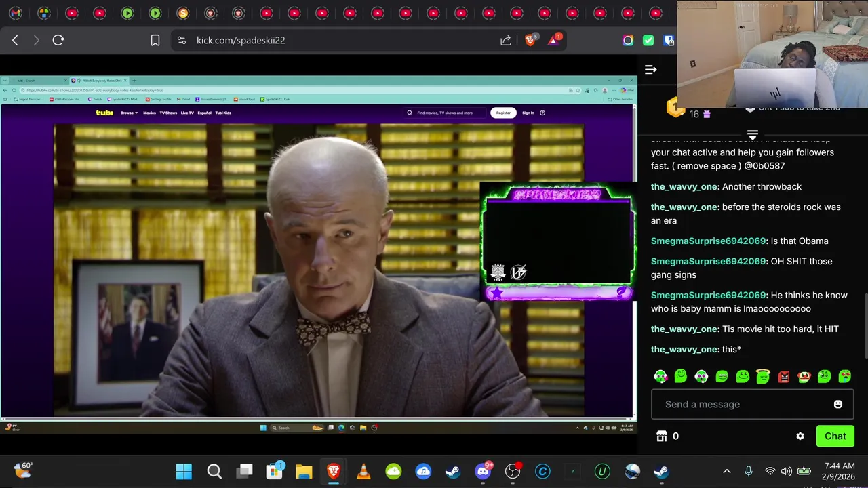Click microphone tray icon
868x488 pixels.
pyautogui.click(x=749, y=471)
